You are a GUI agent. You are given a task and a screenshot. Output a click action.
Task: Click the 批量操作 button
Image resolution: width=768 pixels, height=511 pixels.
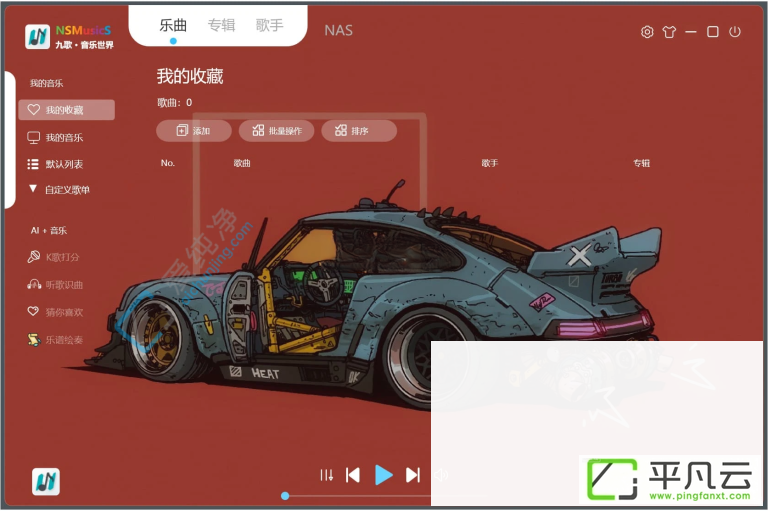(x=276, y=131)
